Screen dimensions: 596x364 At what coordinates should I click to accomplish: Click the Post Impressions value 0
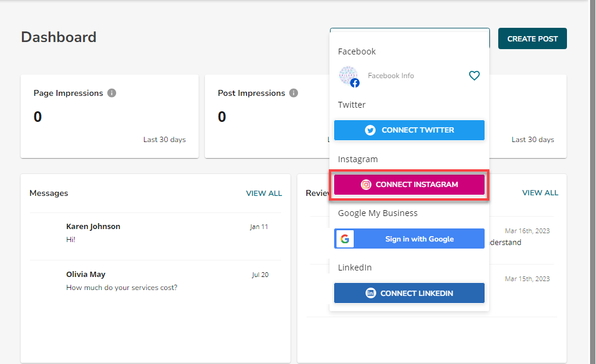pyautogui.click(x=222, y=117)
